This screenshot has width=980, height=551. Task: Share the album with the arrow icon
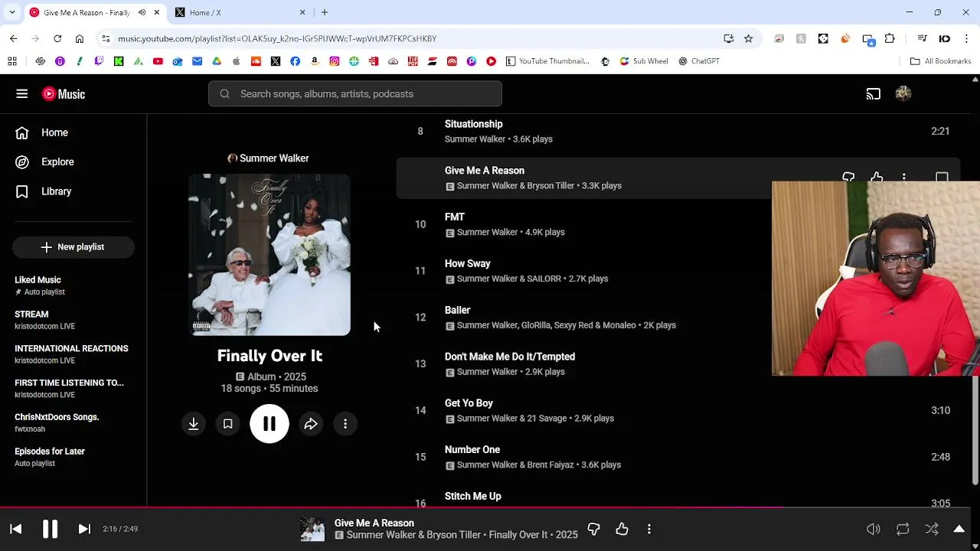tap(311, 424)
